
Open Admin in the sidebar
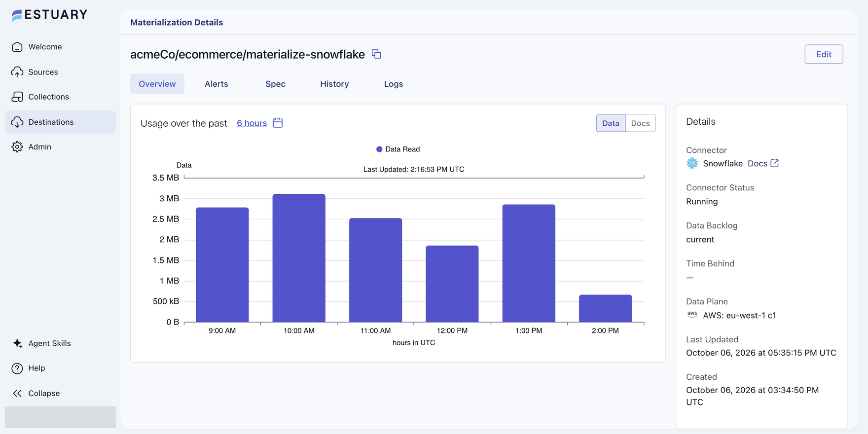(x=60, y=147)
